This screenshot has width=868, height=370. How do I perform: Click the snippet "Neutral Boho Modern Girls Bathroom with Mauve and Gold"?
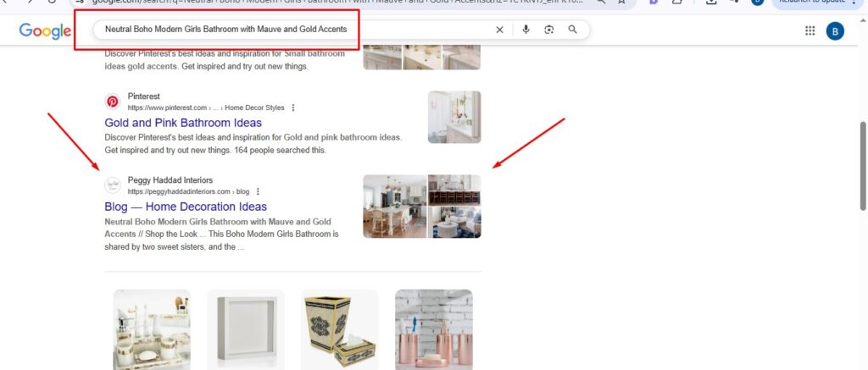[218, 222]
